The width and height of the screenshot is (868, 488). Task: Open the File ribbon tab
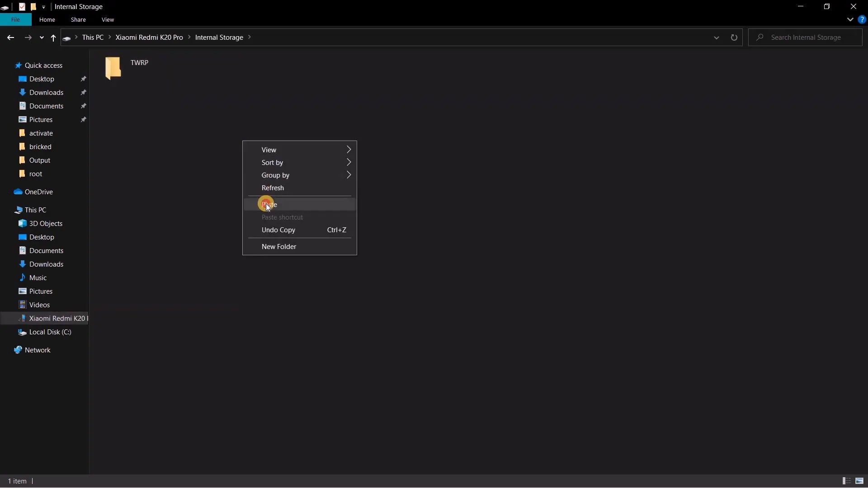tap(15, 20)
